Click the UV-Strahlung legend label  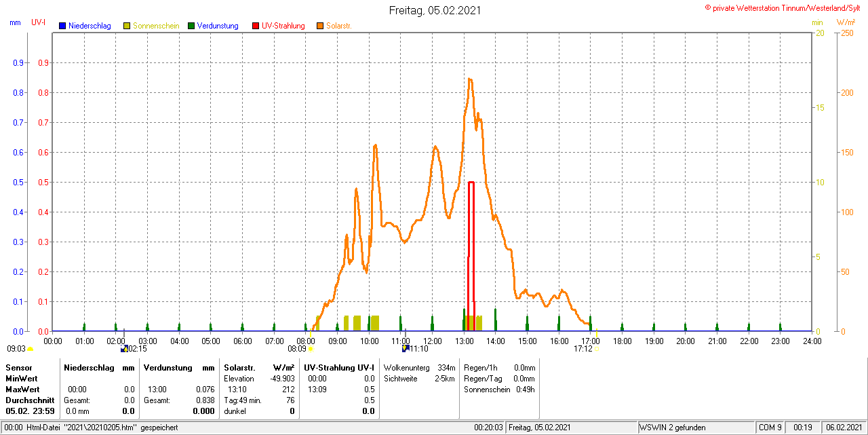pyautogui.click(x=283, y=26)
